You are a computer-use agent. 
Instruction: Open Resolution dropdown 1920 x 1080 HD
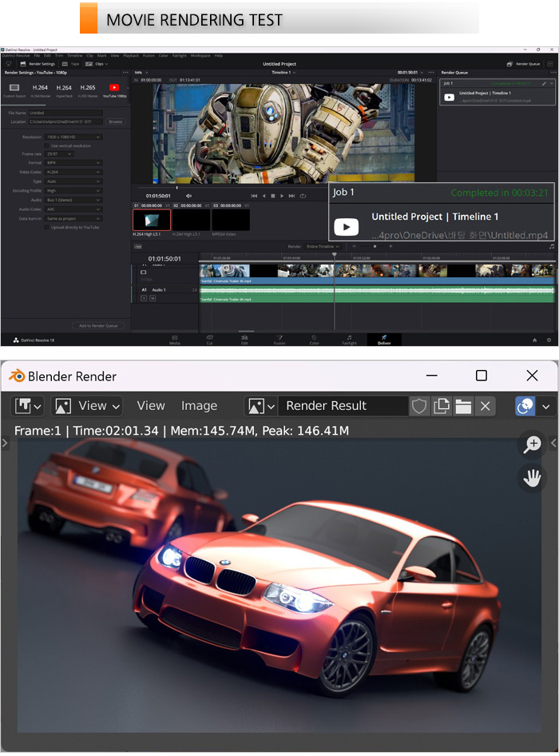click(73, 137)
